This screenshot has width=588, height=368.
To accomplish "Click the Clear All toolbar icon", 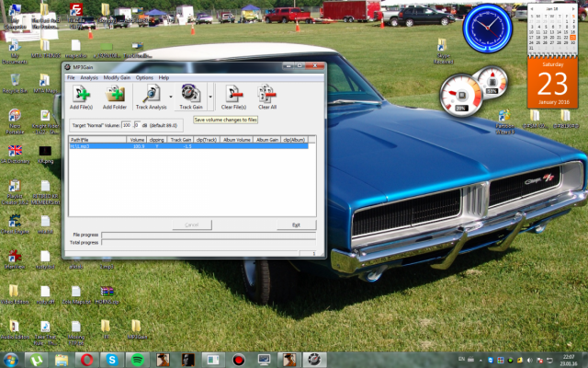I will click(267, 93).
